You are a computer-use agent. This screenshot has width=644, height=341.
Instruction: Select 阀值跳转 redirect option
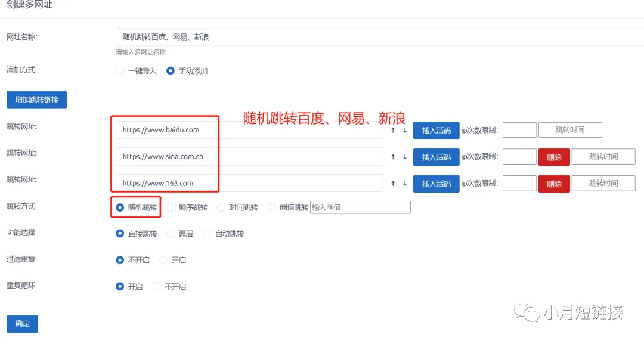(272, 207)
